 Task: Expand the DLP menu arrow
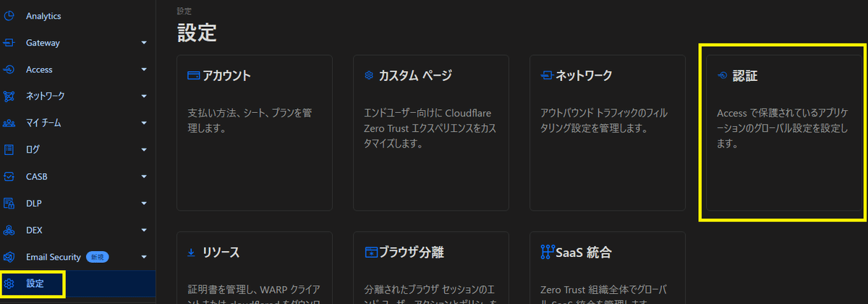click(144, 203)
